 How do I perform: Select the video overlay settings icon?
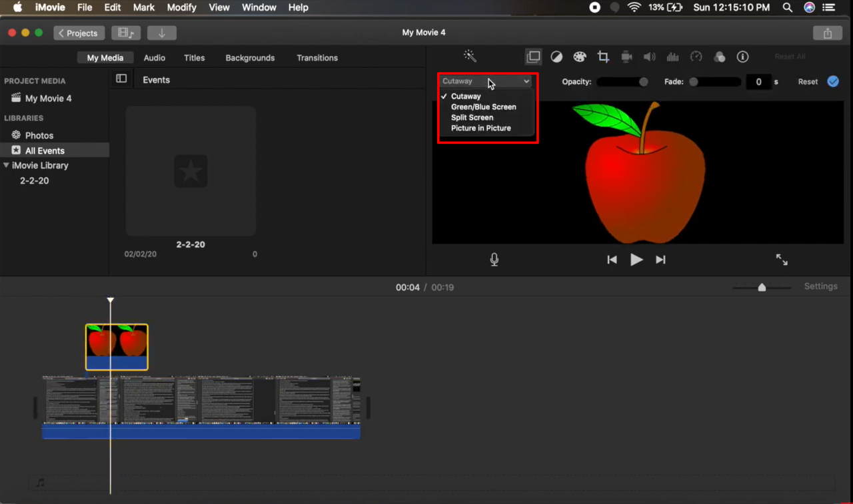point(533,57)
